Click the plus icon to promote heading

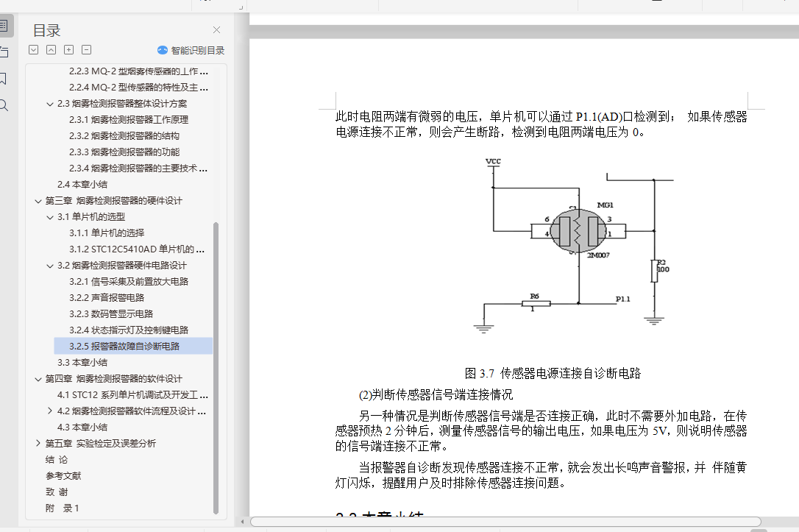pos(69,49)
